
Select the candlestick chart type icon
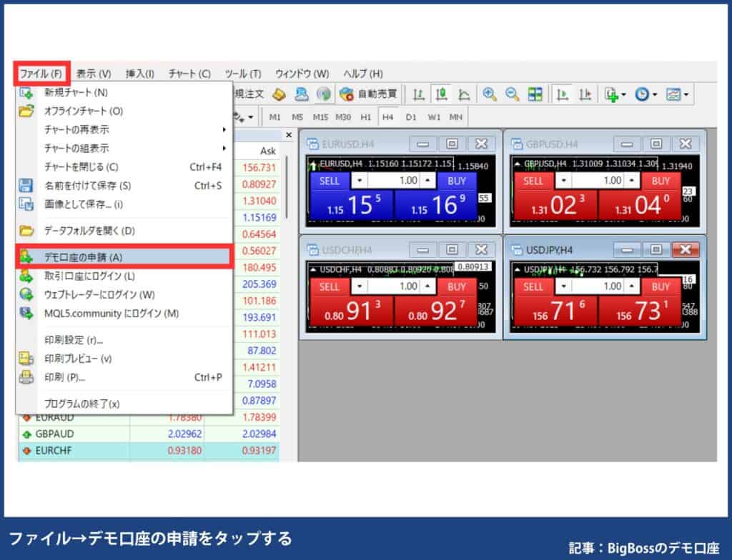click(x=442, y=94)
